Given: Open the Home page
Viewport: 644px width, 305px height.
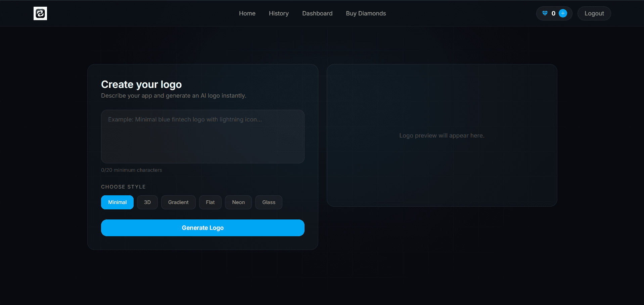Looking at the screenshot, I should pyautogui.click(x=247, y=13).
